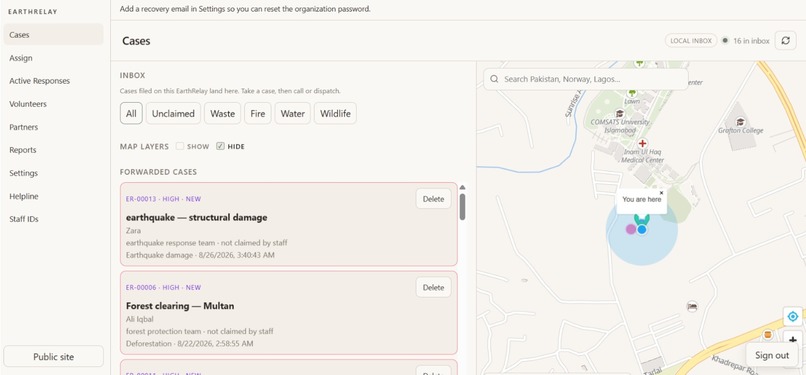The image size is (806, 375).
Task: Click 'earthquake response team - not claimed' text
Action: 207,242
